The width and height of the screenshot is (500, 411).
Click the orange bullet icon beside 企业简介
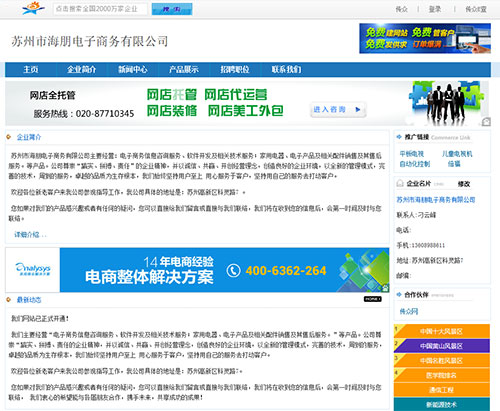pos(9,137)
